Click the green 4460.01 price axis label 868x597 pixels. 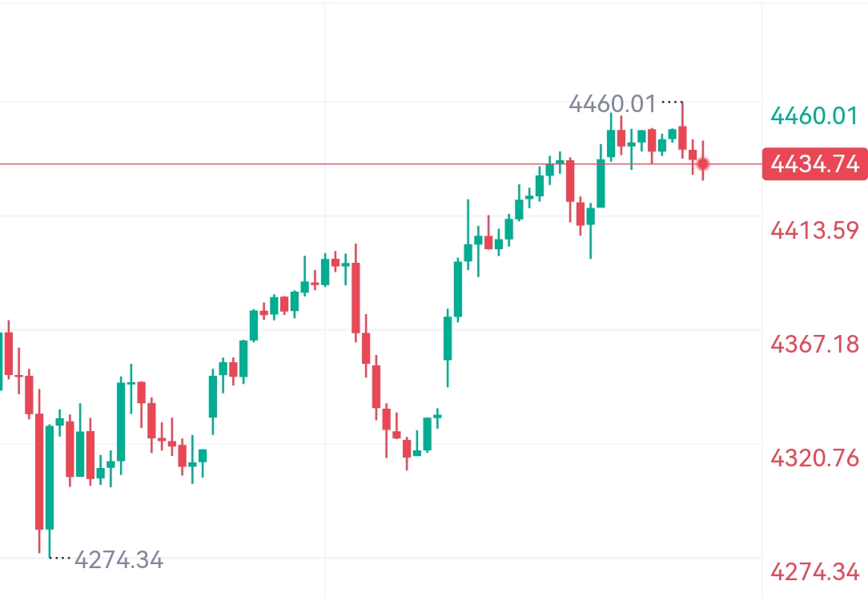(x=814, y=116)
